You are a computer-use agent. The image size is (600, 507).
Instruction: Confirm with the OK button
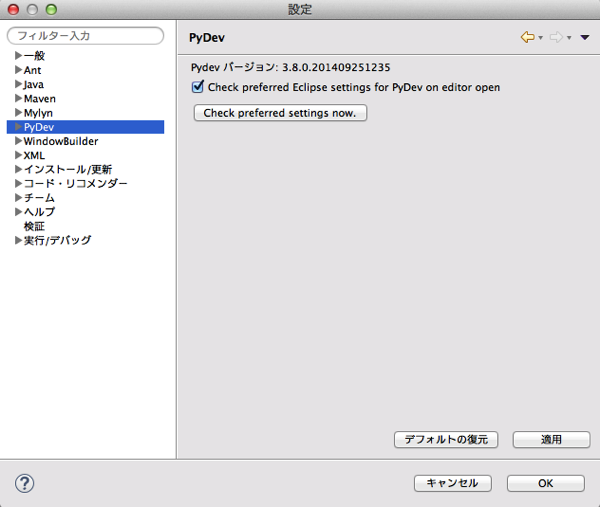click(545, 483)
